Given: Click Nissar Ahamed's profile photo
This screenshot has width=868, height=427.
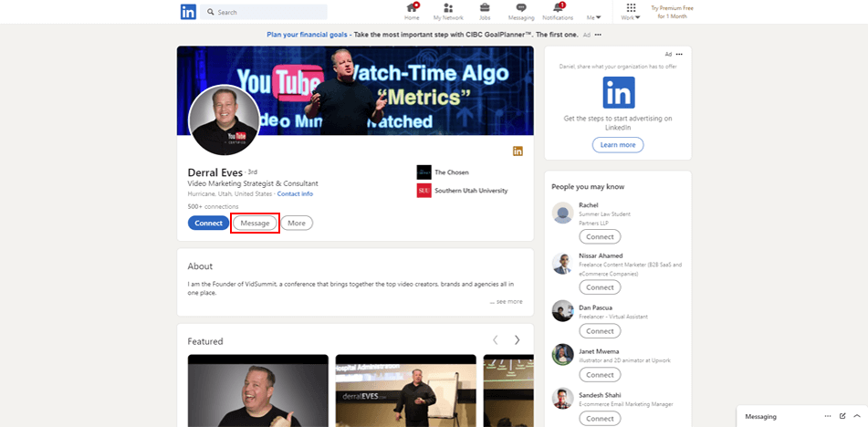Looking at the screenshot, I should coord(562,264).
